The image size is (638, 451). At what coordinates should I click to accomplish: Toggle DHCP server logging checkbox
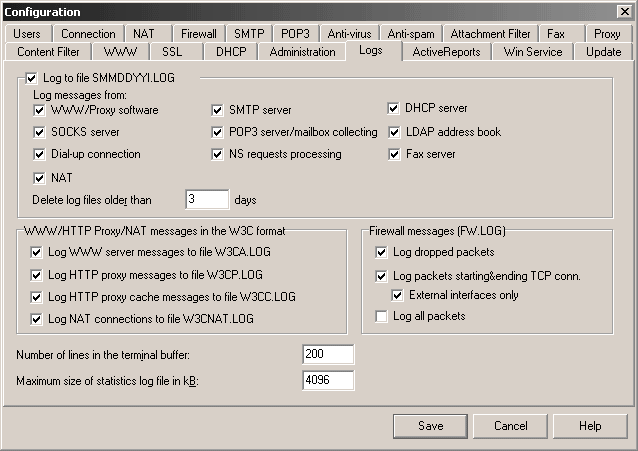[x=395, y=109]
